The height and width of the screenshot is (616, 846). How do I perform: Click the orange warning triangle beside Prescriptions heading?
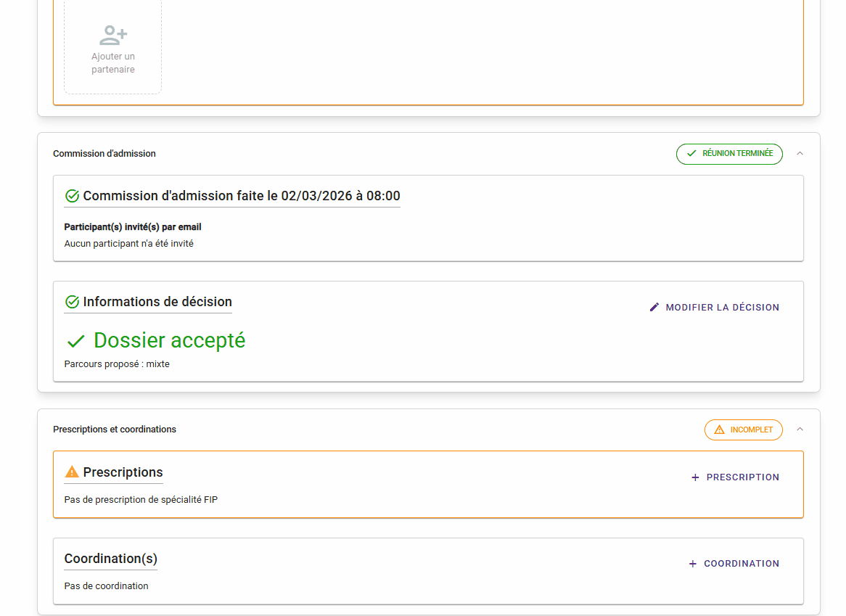tap(72, 472)
